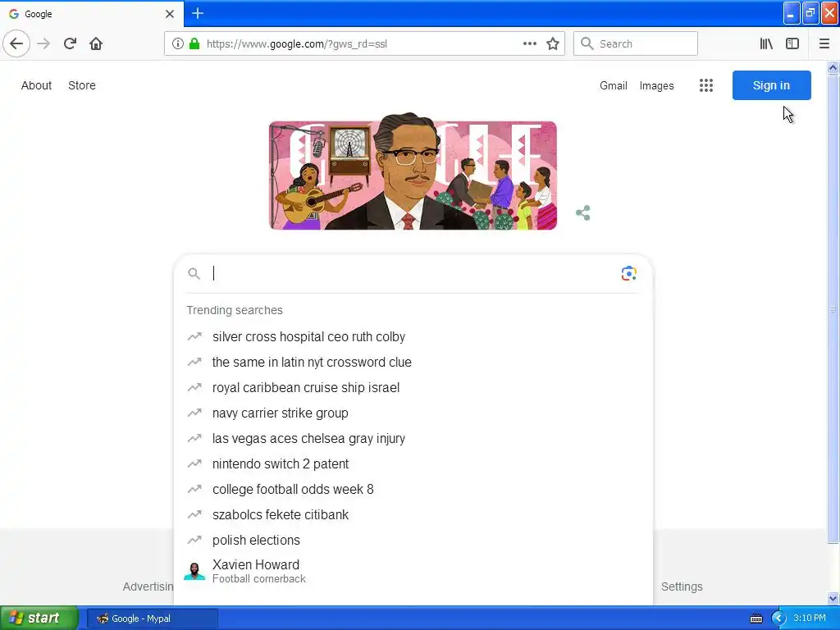Click the Sign in button

click(771, 85)
